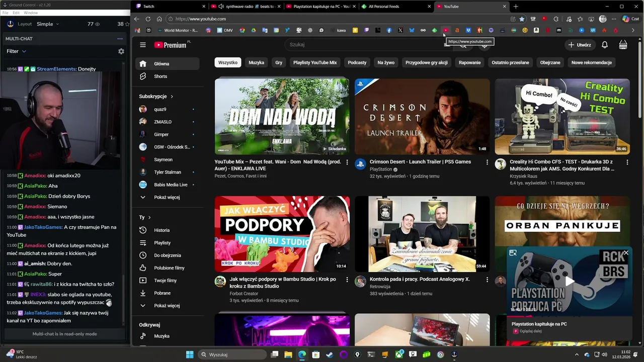Open Pobrane downloads in sidebar
This screenshot has width=644, height=362.
[x=167, y=293]
